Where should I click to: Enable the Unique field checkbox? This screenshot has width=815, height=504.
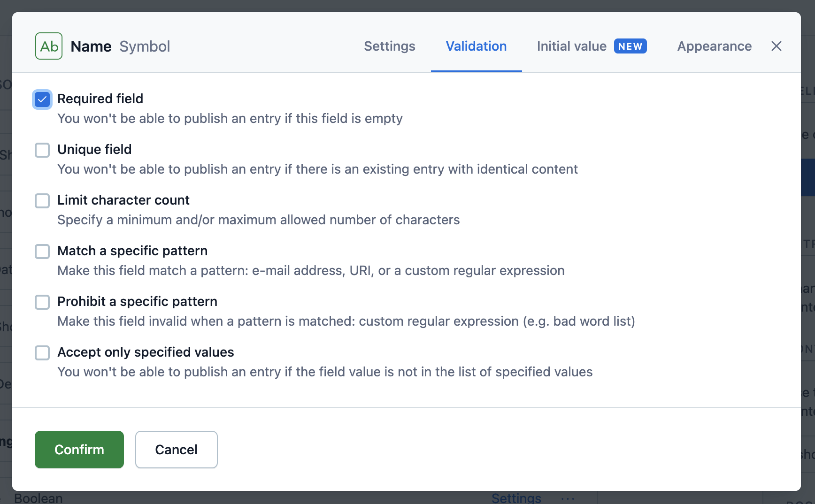tap(42, 150)
